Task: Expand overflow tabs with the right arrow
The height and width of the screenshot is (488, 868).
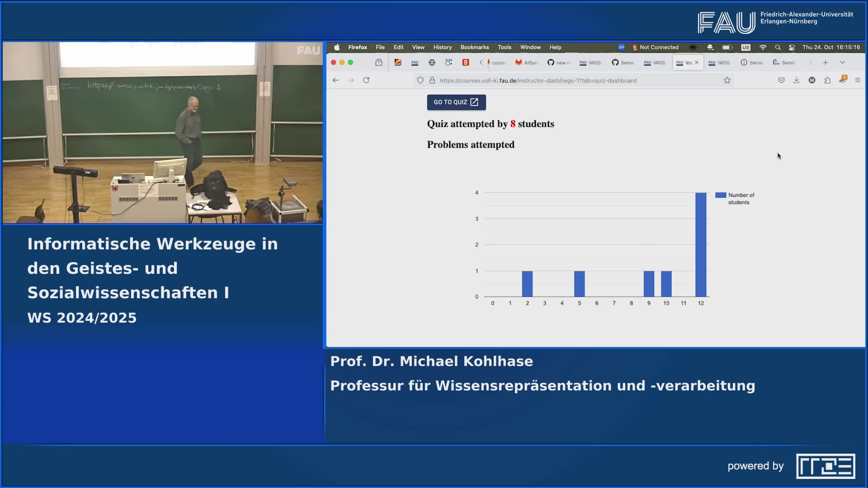Action: 810,62
